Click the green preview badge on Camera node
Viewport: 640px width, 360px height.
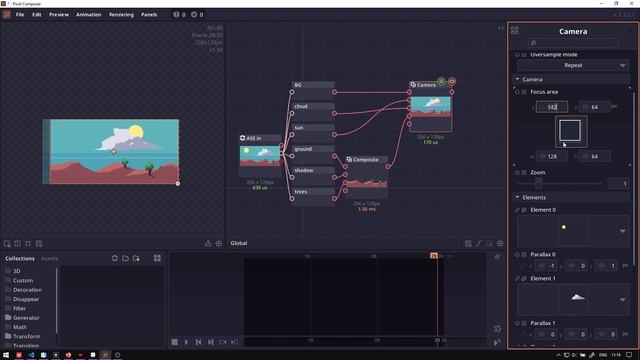441,81
